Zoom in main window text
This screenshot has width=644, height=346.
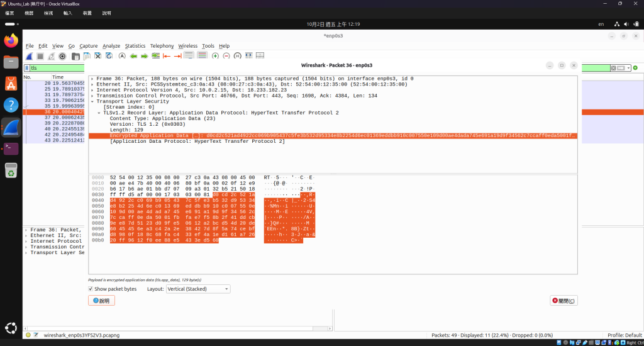click(x=215, y=56)
